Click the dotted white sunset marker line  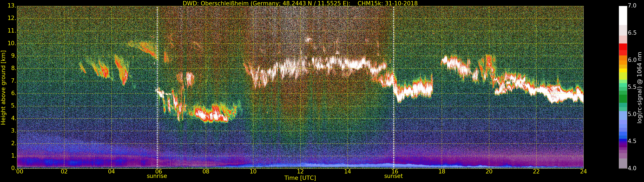pos(393,87)
